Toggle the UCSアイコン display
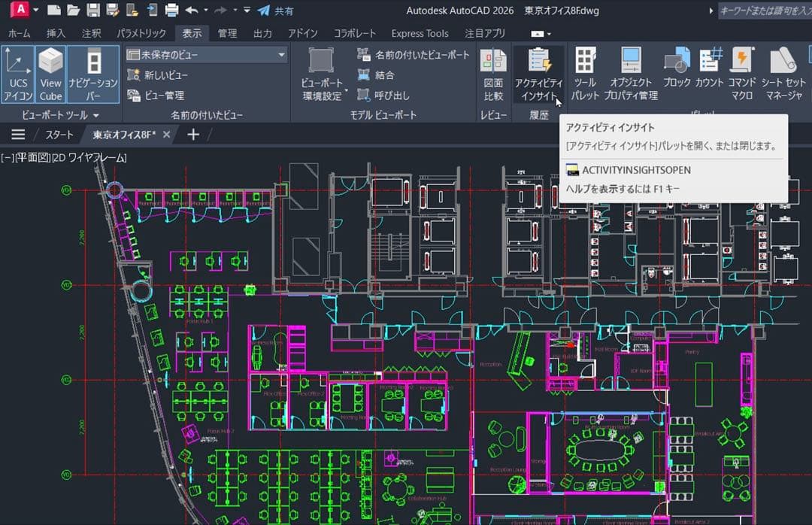The image size is (812, 525). click(x=17, y=73)
